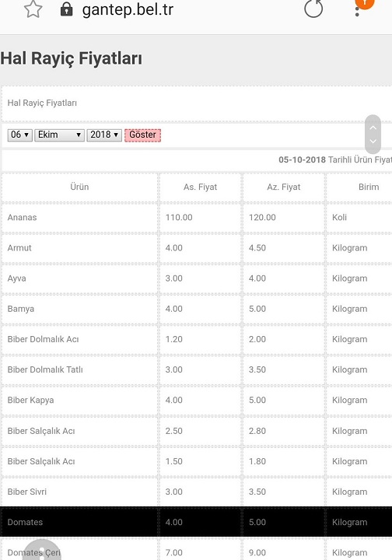This screenshot has height=560, width=392.
Task: Click the As. Fiyat column header
Action: (x=201, y=187)
